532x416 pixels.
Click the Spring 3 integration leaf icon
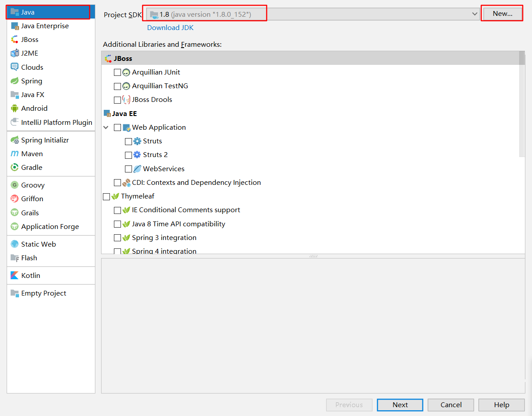[x=126, y=238]
